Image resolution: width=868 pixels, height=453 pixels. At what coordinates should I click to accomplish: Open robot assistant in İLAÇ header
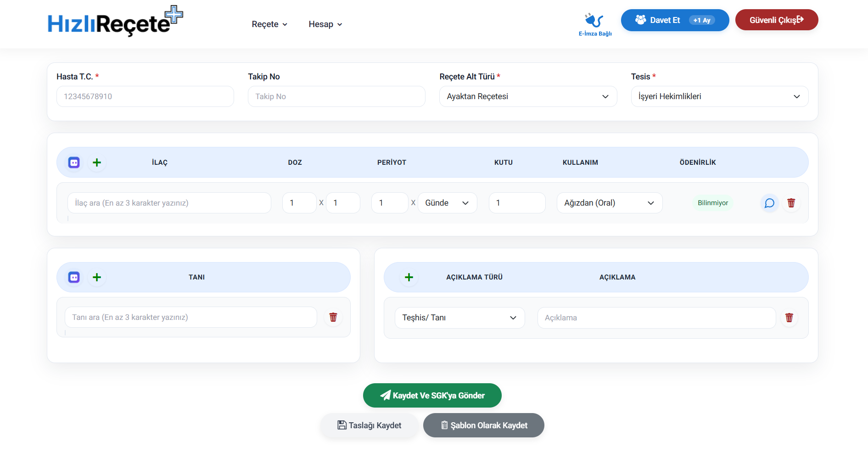pos(74,162)
